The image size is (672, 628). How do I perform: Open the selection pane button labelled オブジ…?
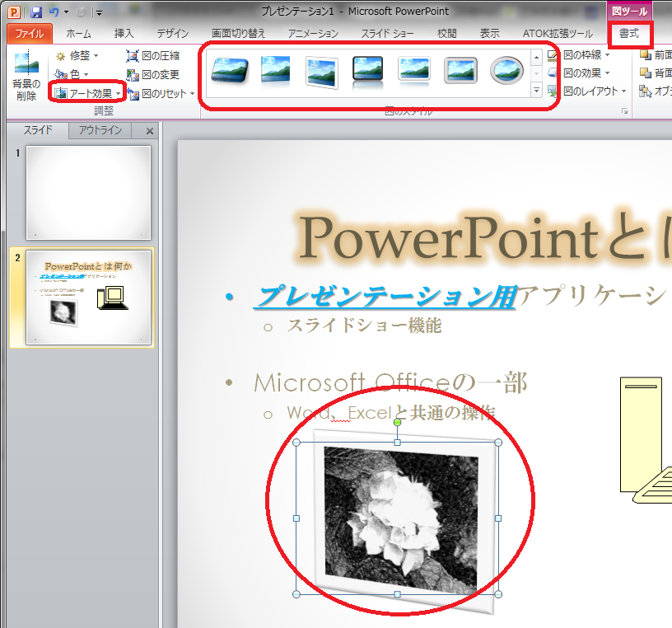656,91
